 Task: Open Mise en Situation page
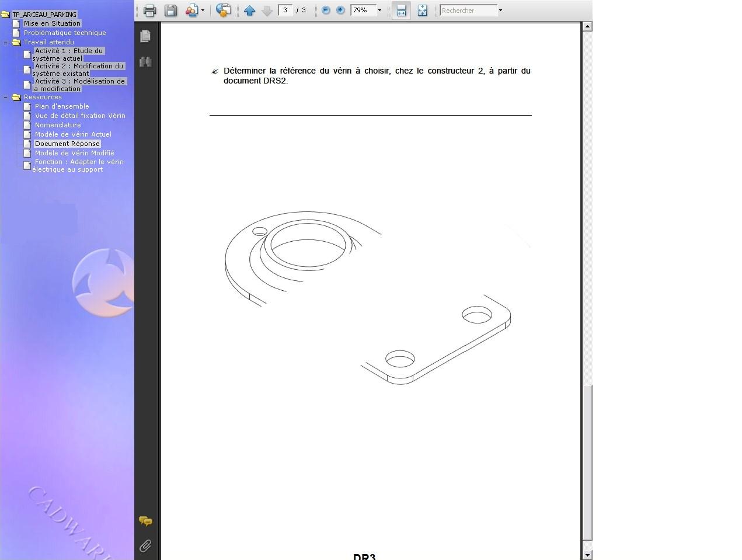tap(52, 23)
